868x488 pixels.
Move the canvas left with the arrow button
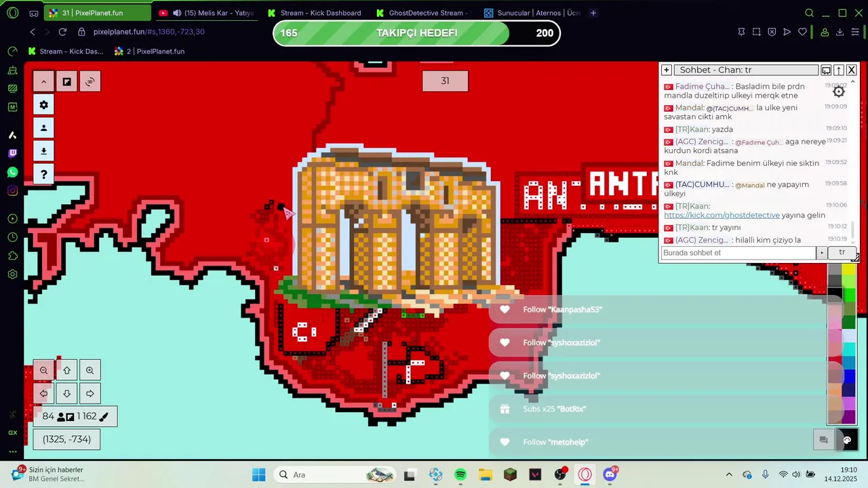pyautogui.click(x=43, y=394)
